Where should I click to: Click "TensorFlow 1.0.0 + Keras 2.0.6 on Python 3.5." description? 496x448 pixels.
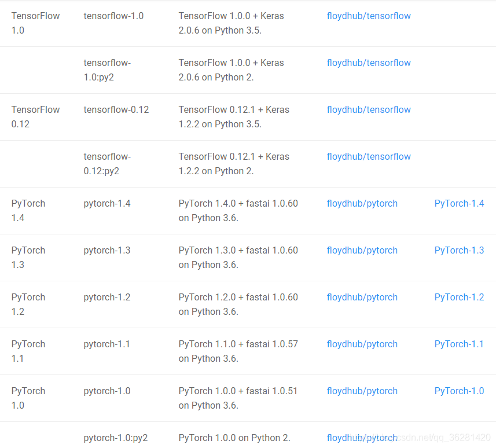231,23
